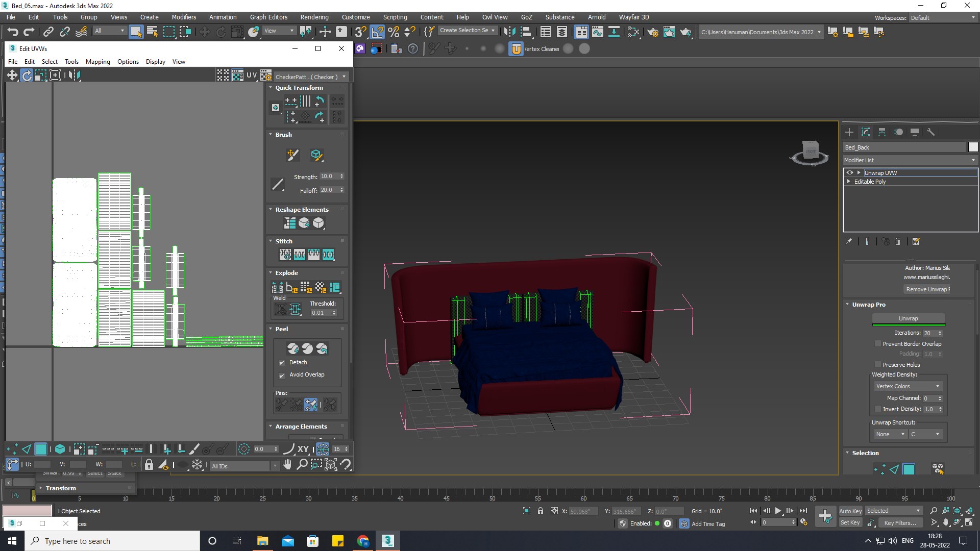
Task: Open the Rendering menu
Action: pyautogui.click(x=314, y=17)
